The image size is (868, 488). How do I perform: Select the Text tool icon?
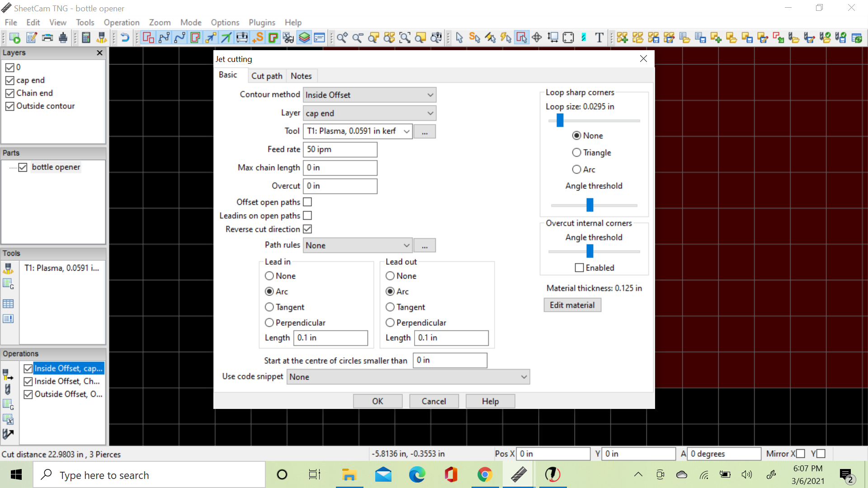(x=599, y=38)
